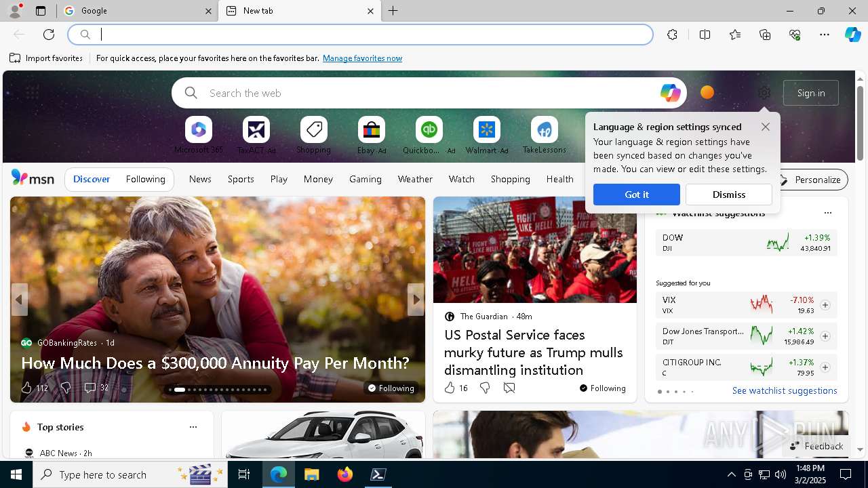
Task: Click the address bar field
Action: click(360, 35)
